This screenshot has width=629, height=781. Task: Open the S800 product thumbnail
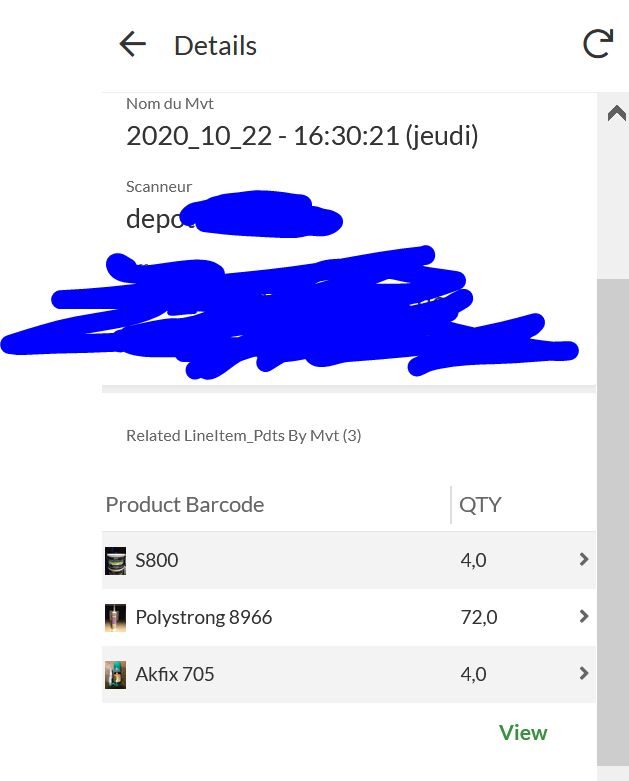116,560
